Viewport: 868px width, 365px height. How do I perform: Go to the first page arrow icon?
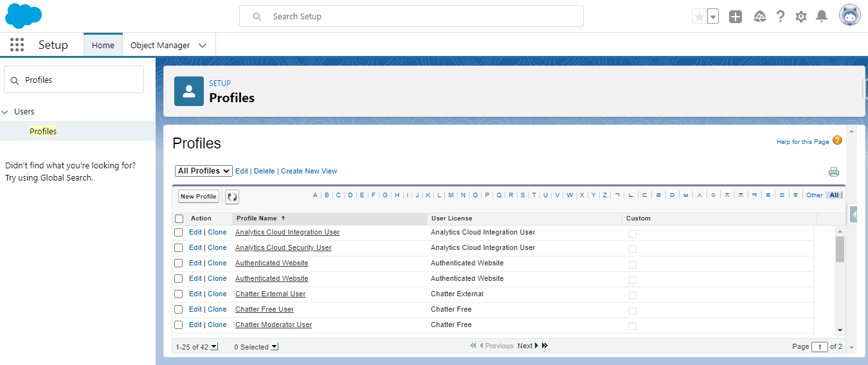pos(473,346)
